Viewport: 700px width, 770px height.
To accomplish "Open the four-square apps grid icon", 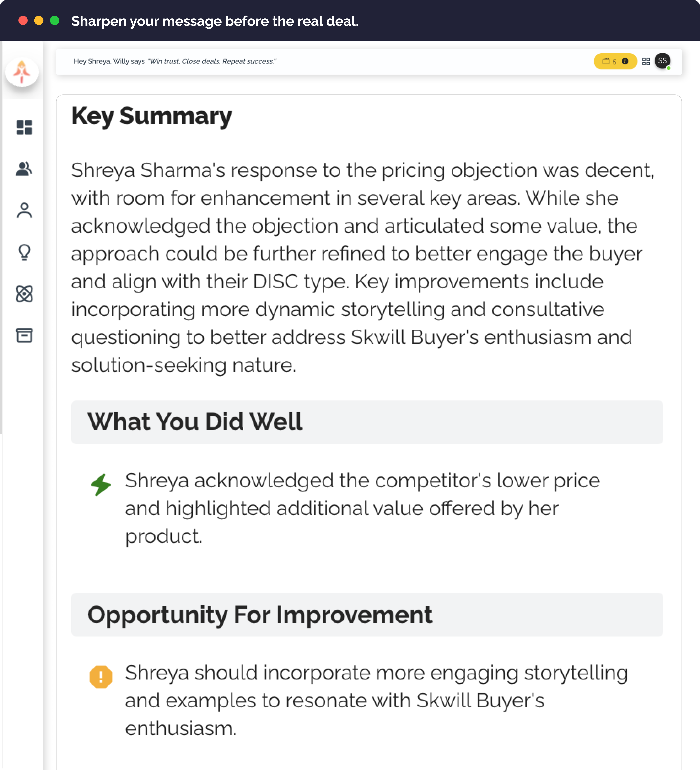I will click(x=646, y=62).
